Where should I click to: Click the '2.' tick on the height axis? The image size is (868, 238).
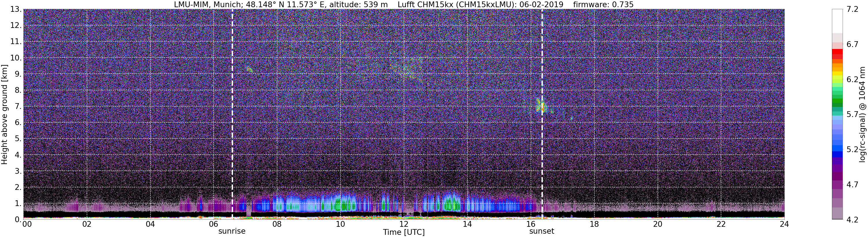[x=18, y=187]
